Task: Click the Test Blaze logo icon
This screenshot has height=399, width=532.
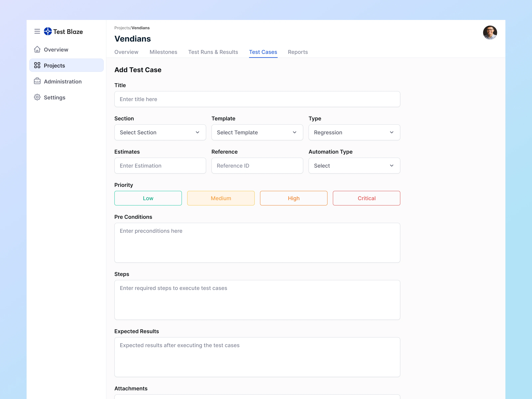Action: (x=48, y=31)
